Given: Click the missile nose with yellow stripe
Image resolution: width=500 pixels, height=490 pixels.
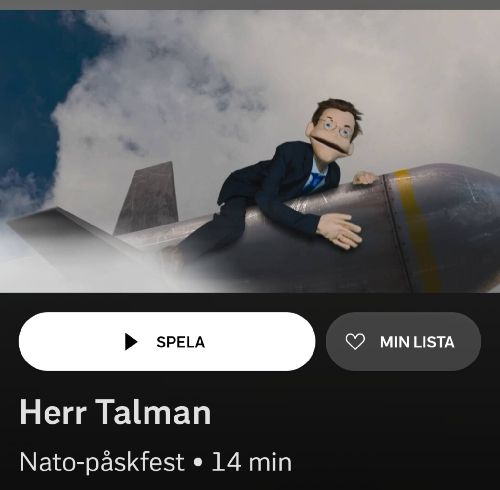Looking at the screenshot, I should [443, 227].
